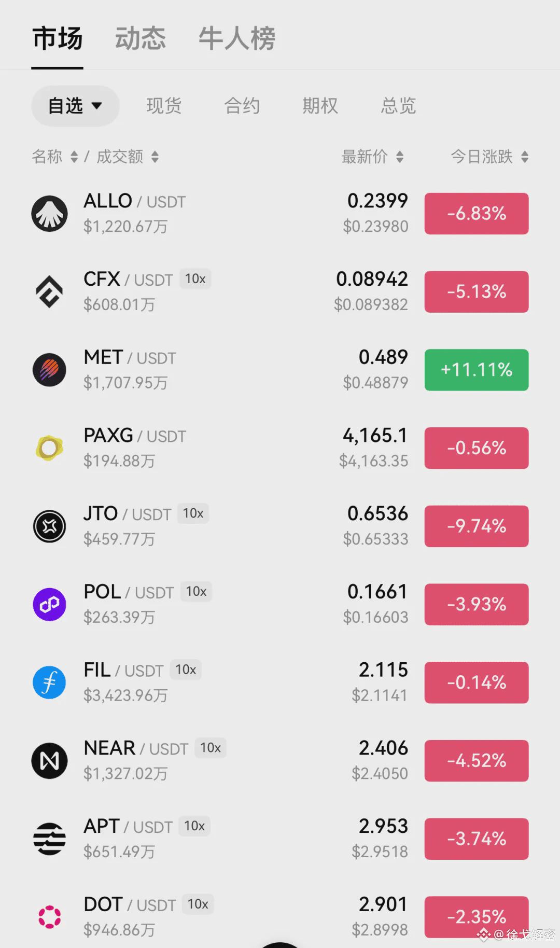
Task: Select the 期权 category filter
Action: (320, 106)
